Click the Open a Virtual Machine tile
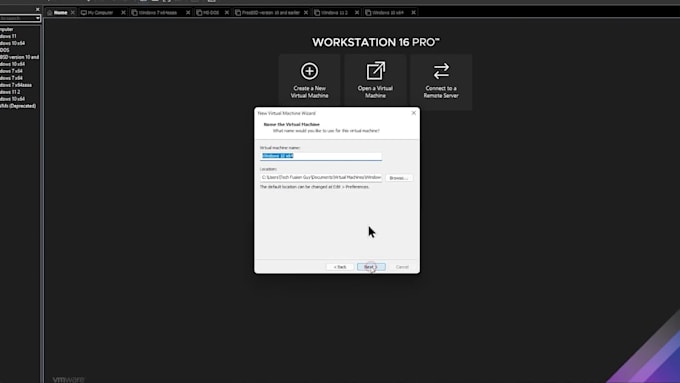680x383 pixels. pos(375,82)
